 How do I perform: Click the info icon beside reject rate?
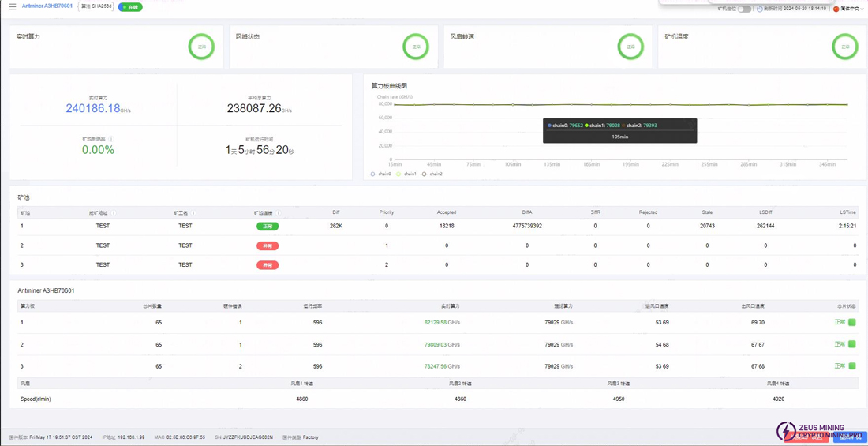click(x=111, y=139)
